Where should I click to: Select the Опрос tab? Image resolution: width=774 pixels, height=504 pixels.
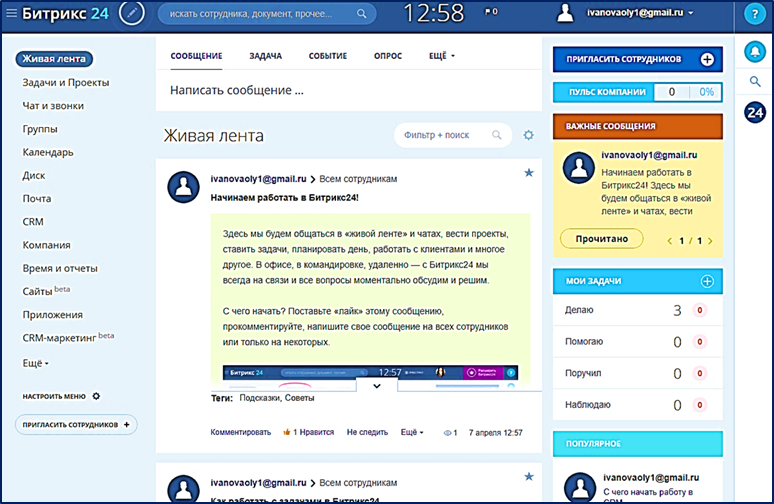point(387,56)
